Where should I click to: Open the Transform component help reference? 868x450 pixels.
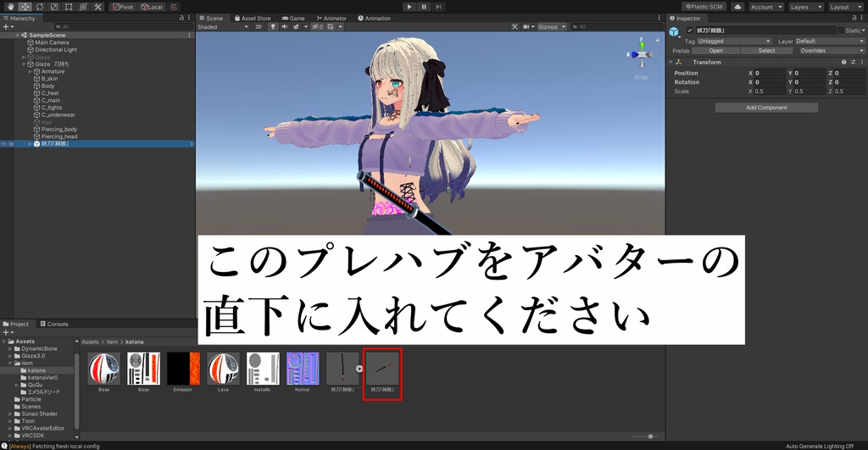(844, 62)
